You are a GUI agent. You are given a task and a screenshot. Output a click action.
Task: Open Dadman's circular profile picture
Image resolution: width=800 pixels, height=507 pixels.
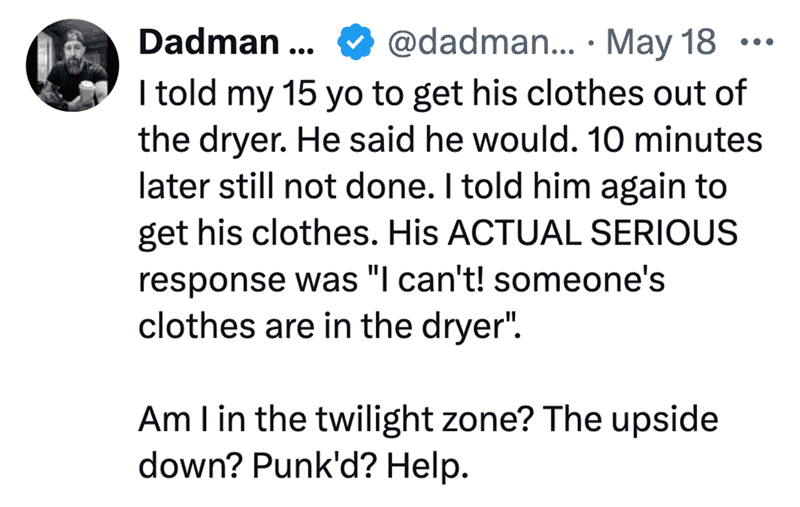[x=72, y=65]
